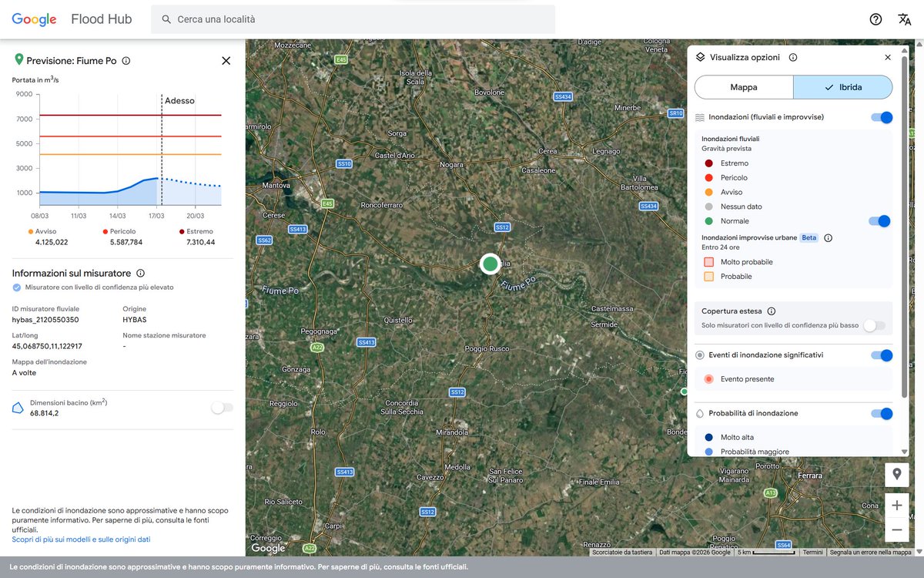Click the Origine value HYBAS
The width and height of the screenshot is (924, 578).
tap(134, 319)
